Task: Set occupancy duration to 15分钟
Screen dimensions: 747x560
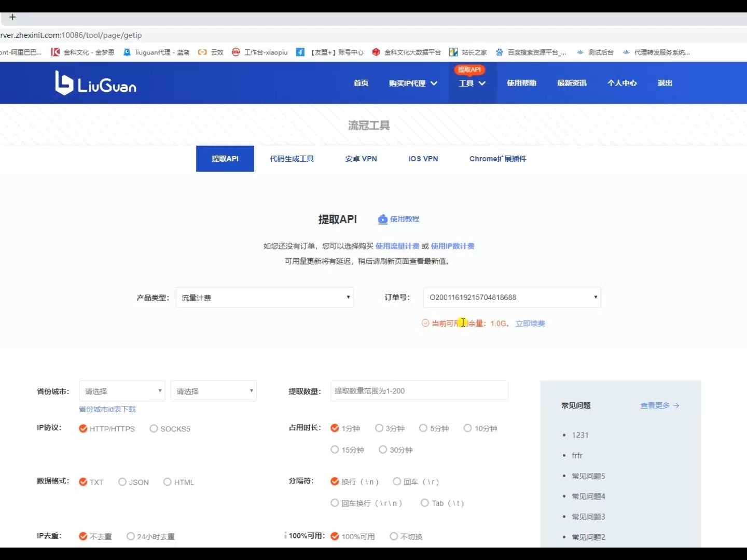Action: point(348,450)
